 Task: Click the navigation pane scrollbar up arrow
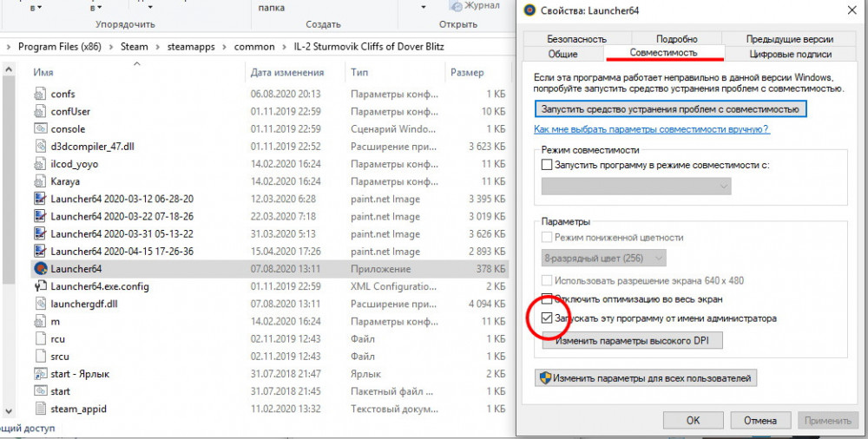point(8,69)
